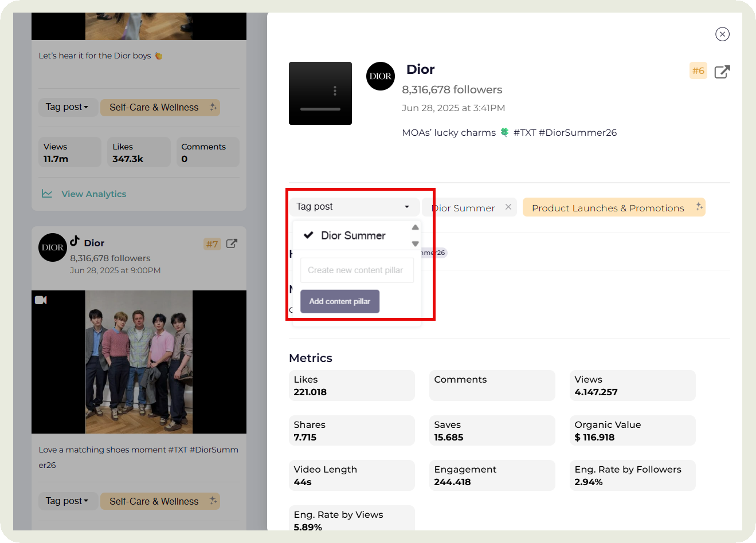Open post #7 external link icon
The width and height of the screenshot is (756, 543).
(x=232, y=243)
